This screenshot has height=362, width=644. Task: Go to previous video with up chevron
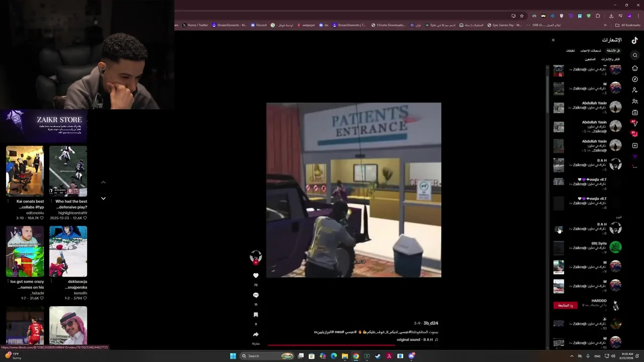coord(103,182)
